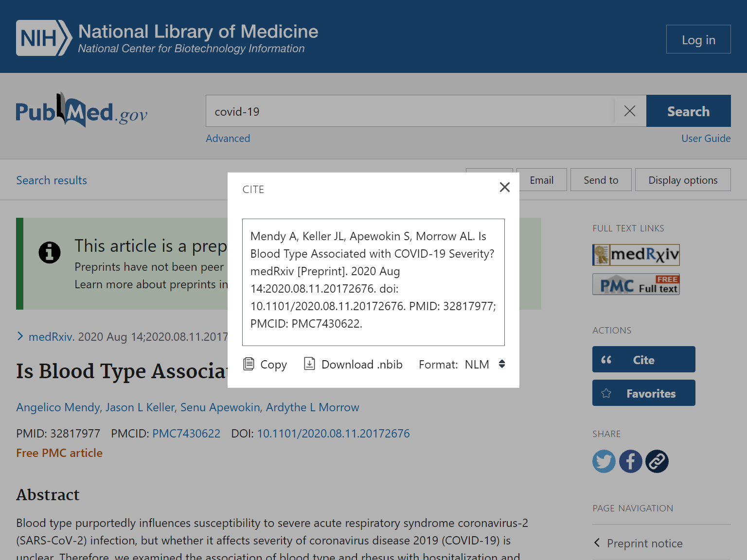
Task: Open author Angelico Mendy
Action: click(x=59, y=407)
